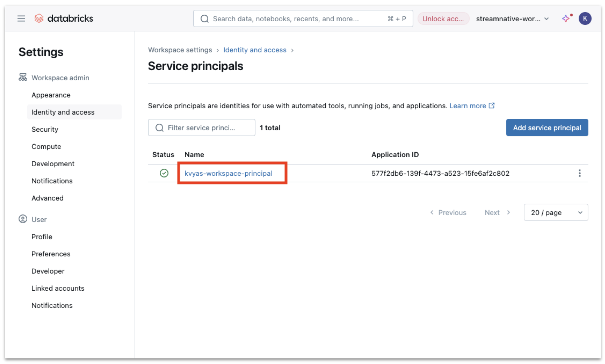Click the Identity and access breadcrumb

(254, 50)
